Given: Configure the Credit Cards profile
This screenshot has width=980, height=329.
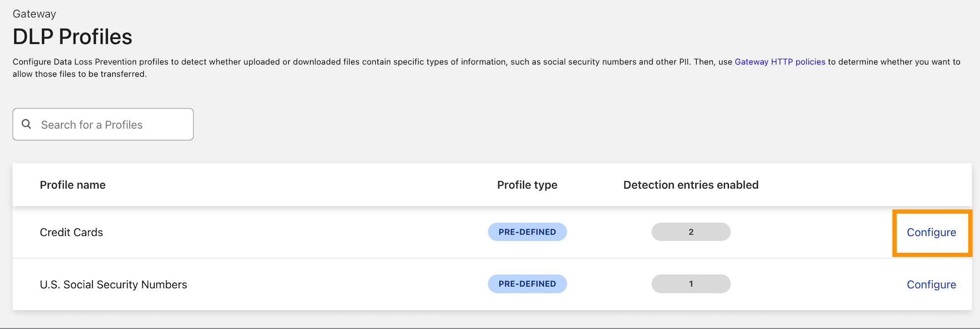Looking at the screenshot, I should pyautogui.click(x=931, y=232).
